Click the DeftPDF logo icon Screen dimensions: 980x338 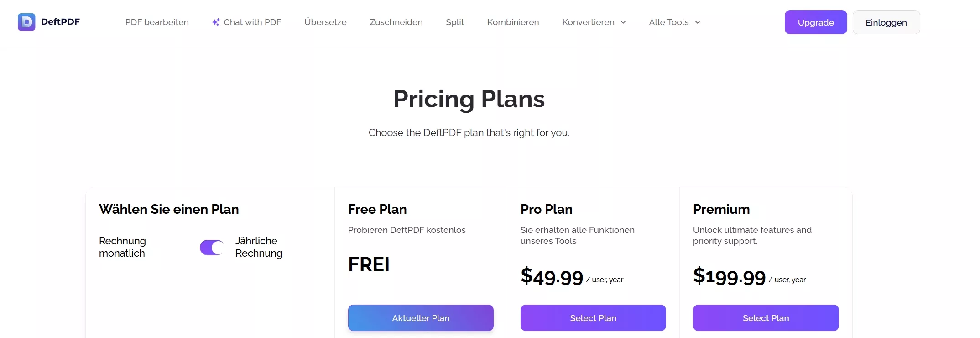(x=26, y=22)
